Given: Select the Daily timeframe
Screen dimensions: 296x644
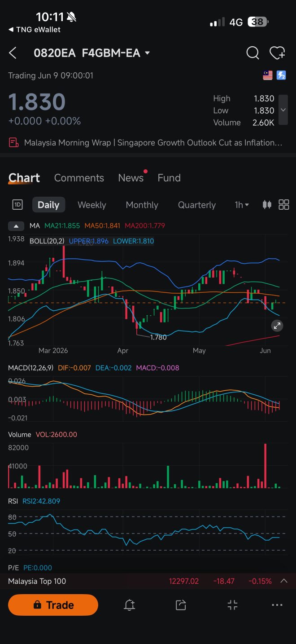Looking at the screenshot, I should tap(48, 205).
